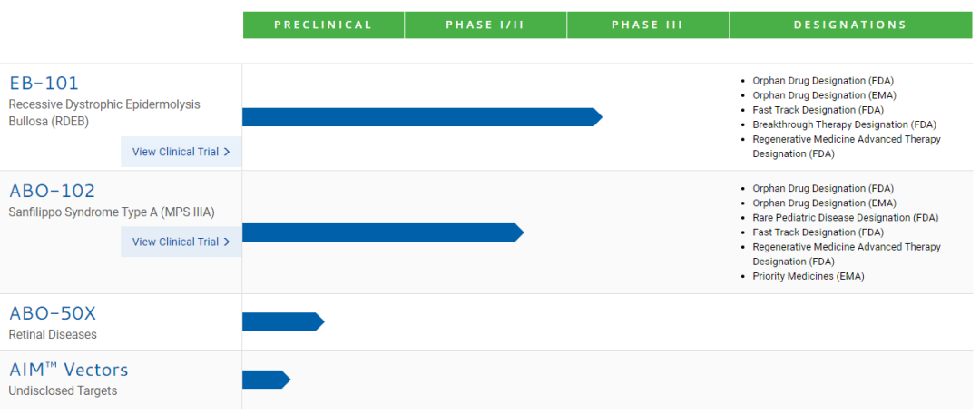The width and height of the screenshot is (980, 415).
Task: Click the AIM Vectors progress bar
Action: (265, 380)
